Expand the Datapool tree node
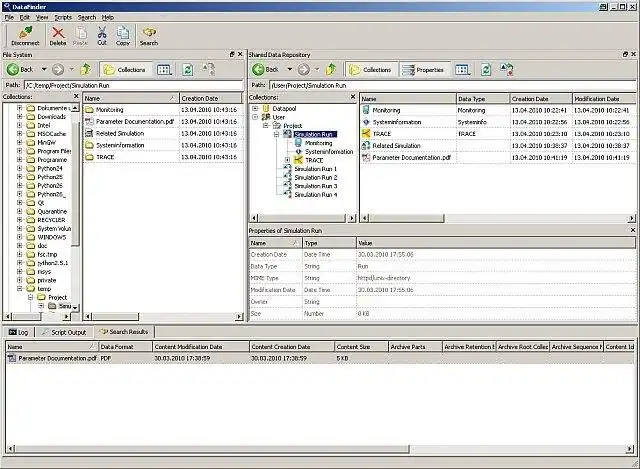Screen dimensions: 640x469 (255, 109)
